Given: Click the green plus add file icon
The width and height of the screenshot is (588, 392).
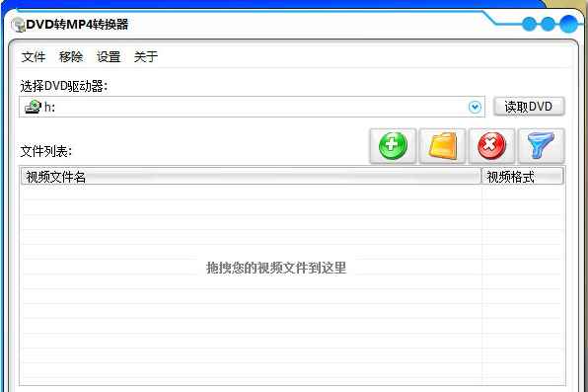Looking at the screenshot, I should [x=393, y=146].
